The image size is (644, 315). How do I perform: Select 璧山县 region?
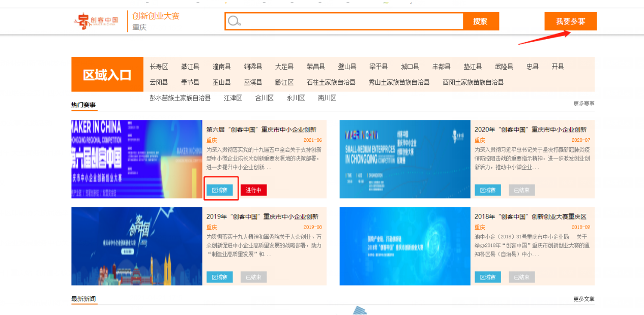pyautogui.click(x=347, y=67)
